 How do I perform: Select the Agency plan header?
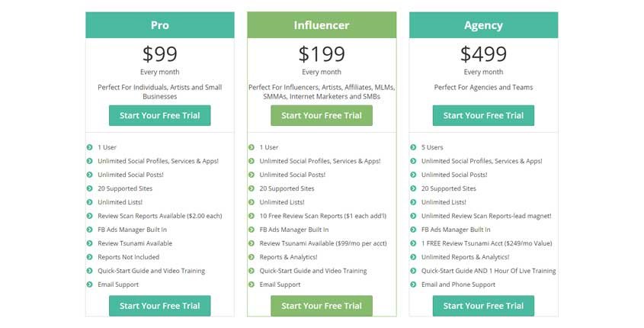[483, 25]
